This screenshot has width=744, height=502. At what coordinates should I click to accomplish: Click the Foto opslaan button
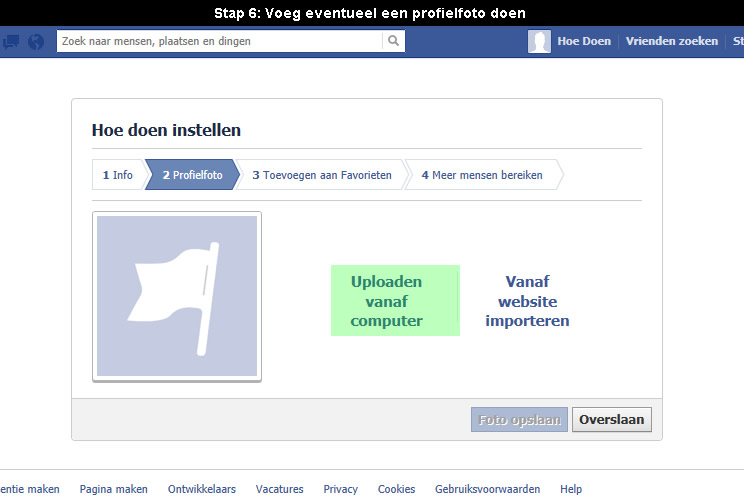519,419
